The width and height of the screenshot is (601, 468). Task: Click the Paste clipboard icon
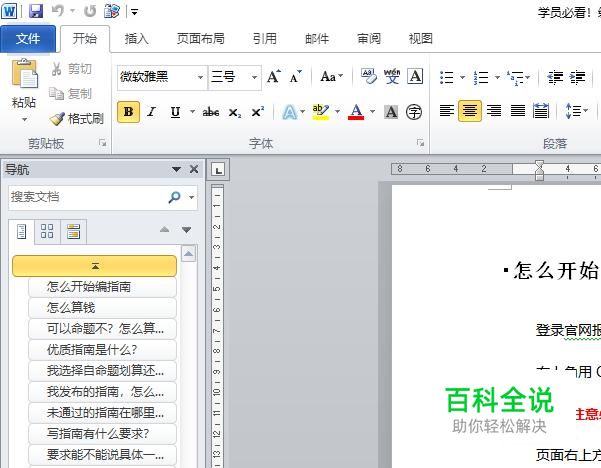click(25, 74)
